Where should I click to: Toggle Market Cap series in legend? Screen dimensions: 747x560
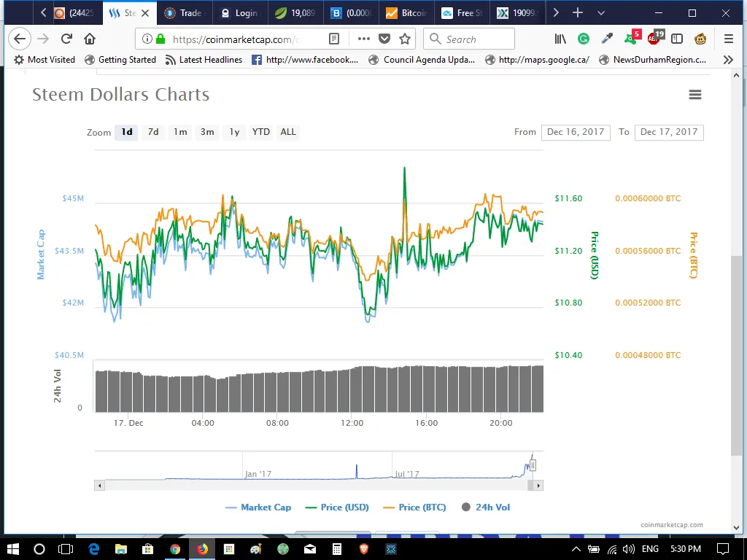pos(258,507)
